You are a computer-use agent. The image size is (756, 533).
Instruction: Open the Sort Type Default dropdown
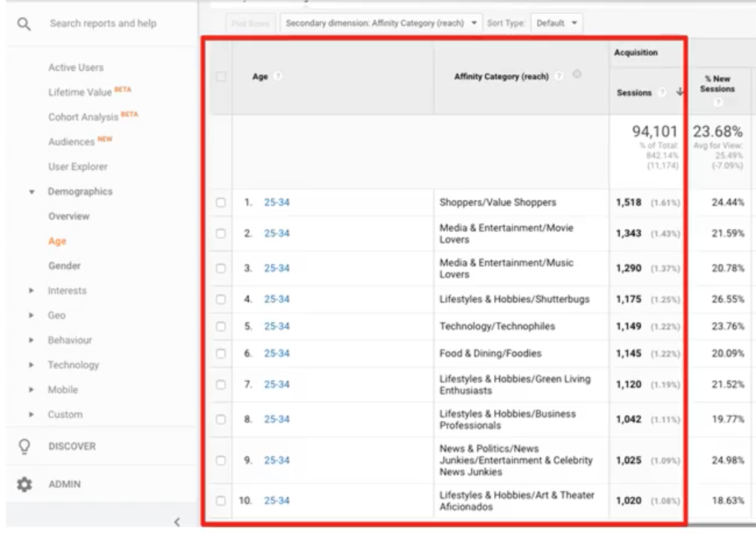[556, 24]
